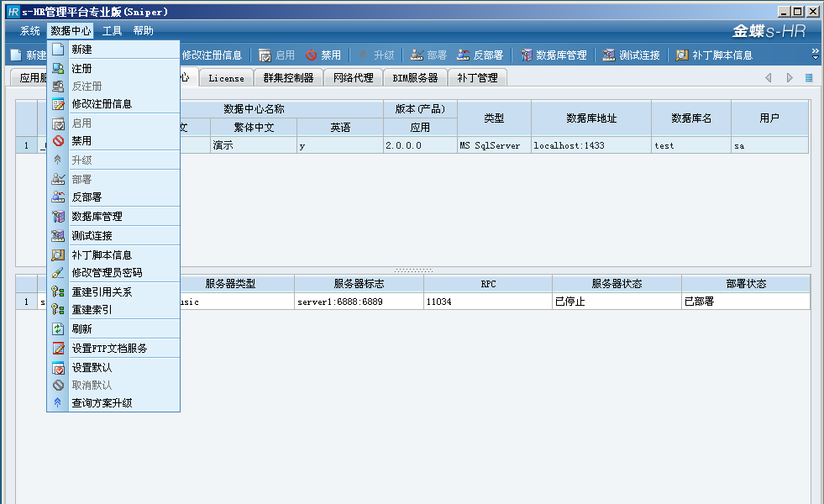Click the s-HR application logo in title bar
Viewport: 824px width, 504px height.
coord(13,12)
